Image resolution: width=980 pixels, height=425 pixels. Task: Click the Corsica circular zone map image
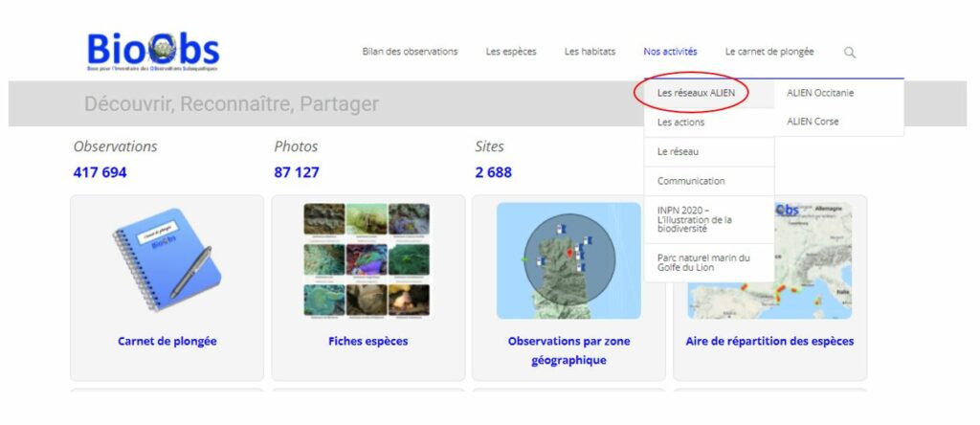point(568,260)
